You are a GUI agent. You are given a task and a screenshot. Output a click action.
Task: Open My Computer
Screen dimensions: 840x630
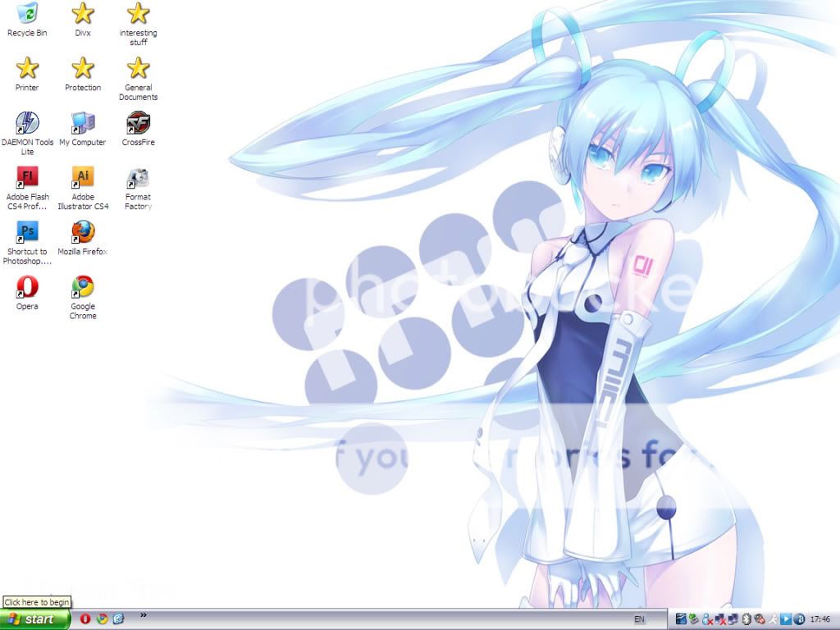pyautogui.click(x=82, y=125)
